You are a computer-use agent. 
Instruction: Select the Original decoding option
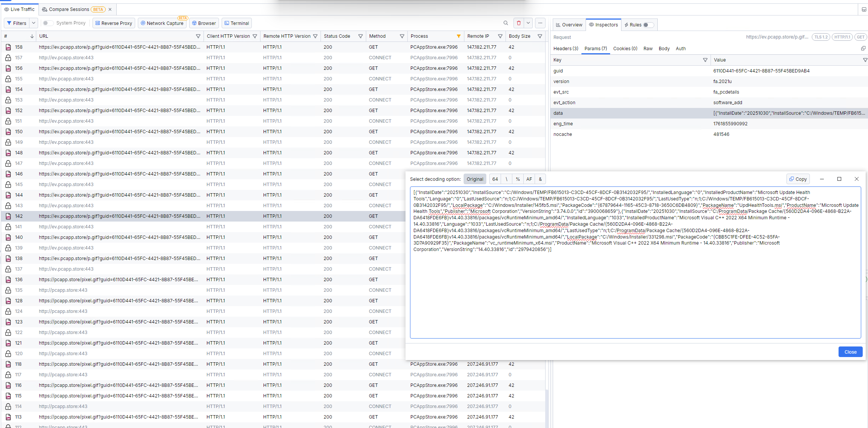[475, 179]
